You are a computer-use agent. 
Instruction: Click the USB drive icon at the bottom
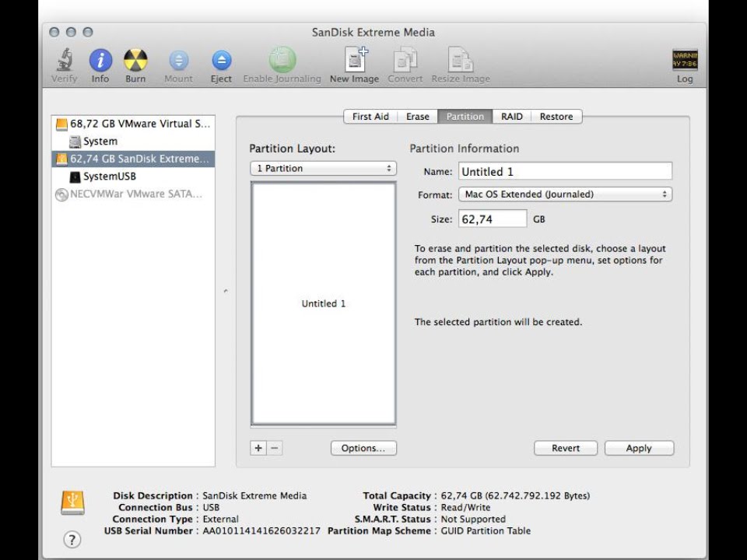[73, 503]
